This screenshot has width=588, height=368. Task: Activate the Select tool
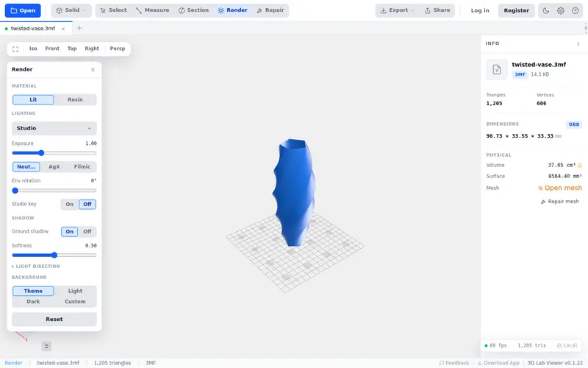click(x=113, y=10)
